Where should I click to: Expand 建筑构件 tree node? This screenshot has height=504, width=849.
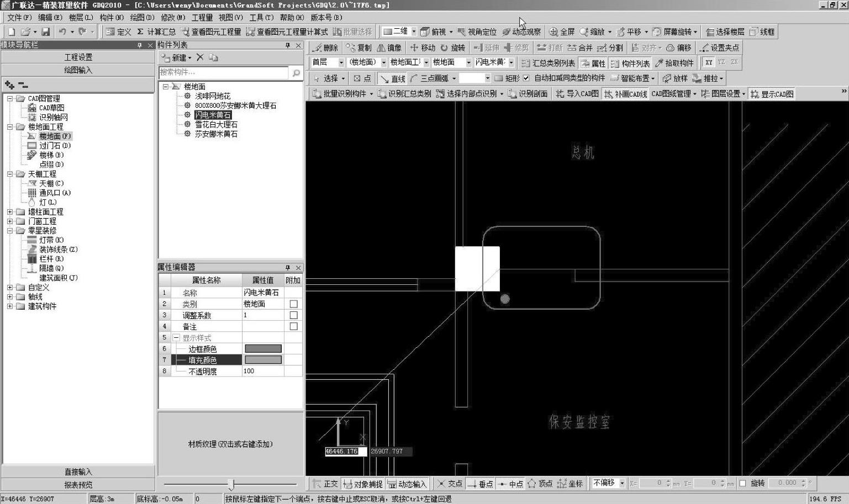click(9, 306)
